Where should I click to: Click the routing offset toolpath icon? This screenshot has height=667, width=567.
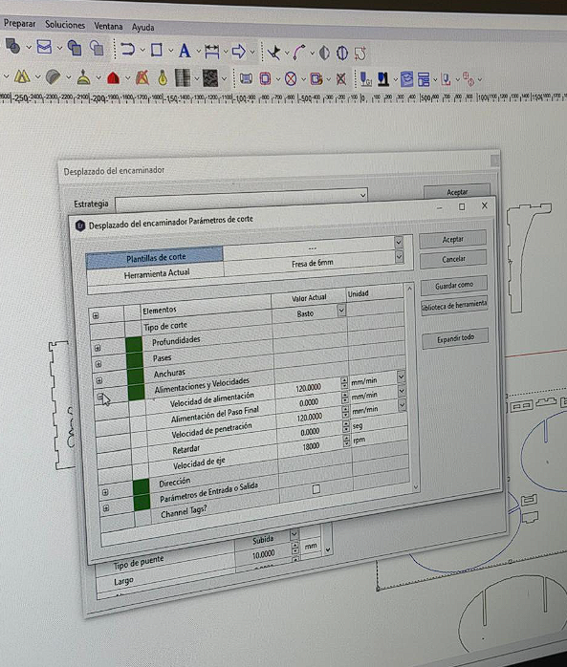pyautogui.click(x=265, y=79)
